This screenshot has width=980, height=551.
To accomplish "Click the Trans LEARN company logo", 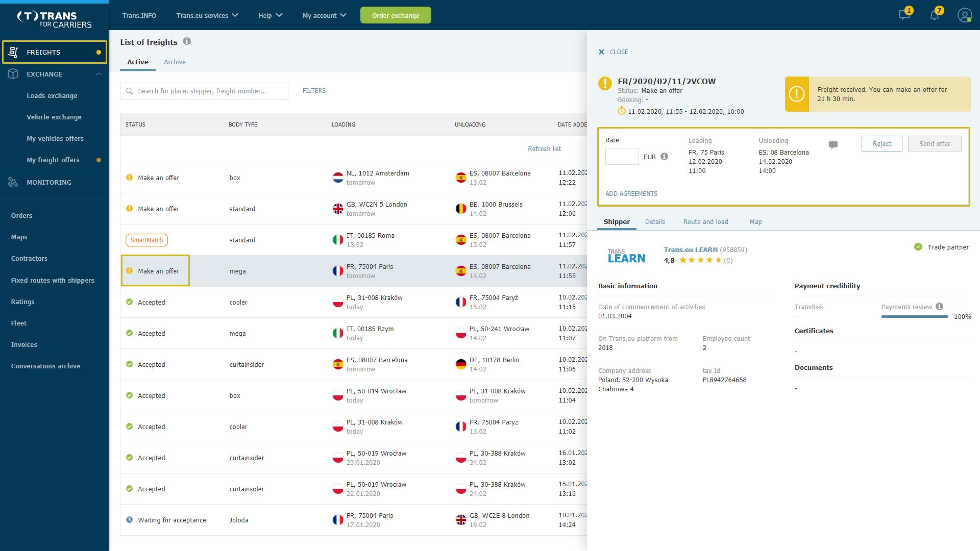I will (x=626, y=256).
